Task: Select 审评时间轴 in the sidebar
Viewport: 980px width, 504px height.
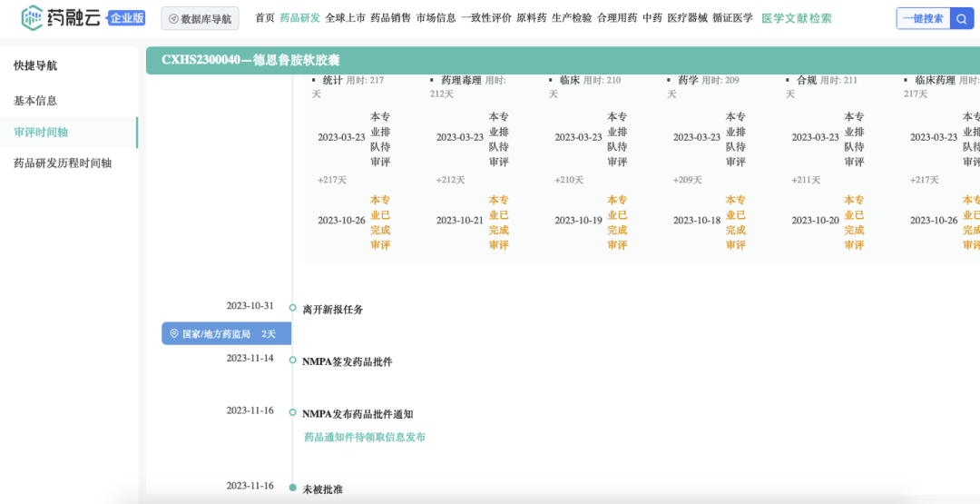Action: pyautogui.click(x=41, y=133)
